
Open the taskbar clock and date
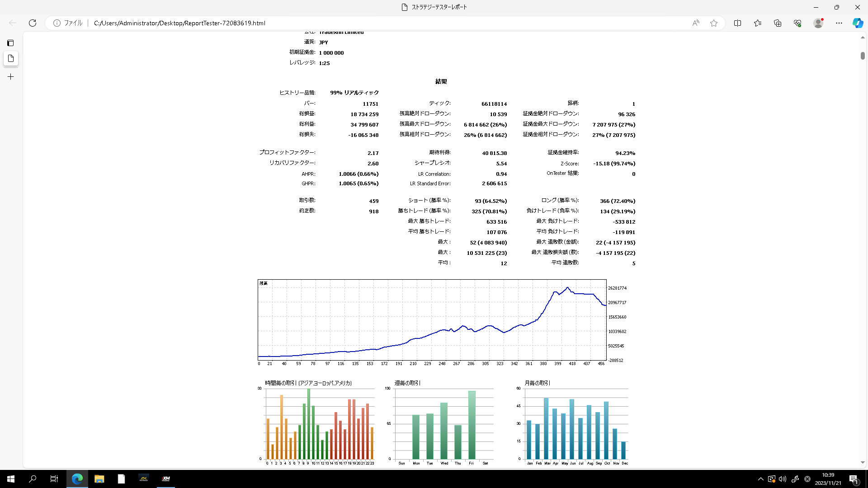coord(828,479)
